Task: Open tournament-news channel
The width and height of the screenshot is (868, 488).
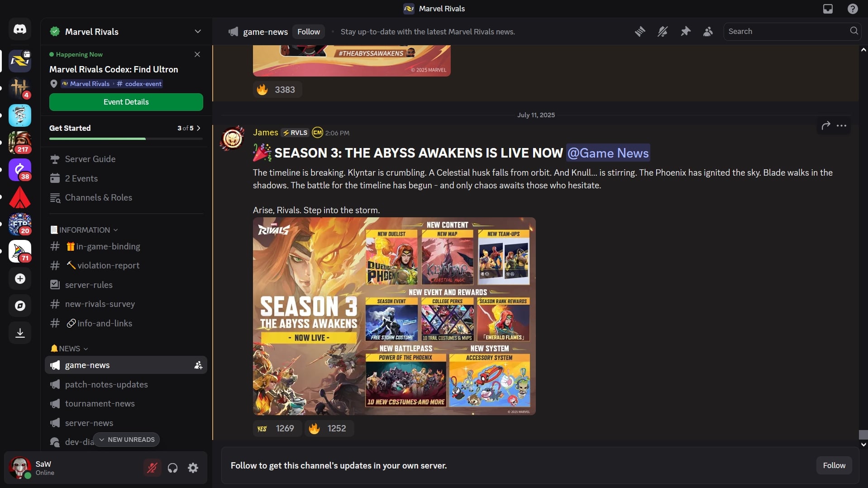Action: point(126,403)
